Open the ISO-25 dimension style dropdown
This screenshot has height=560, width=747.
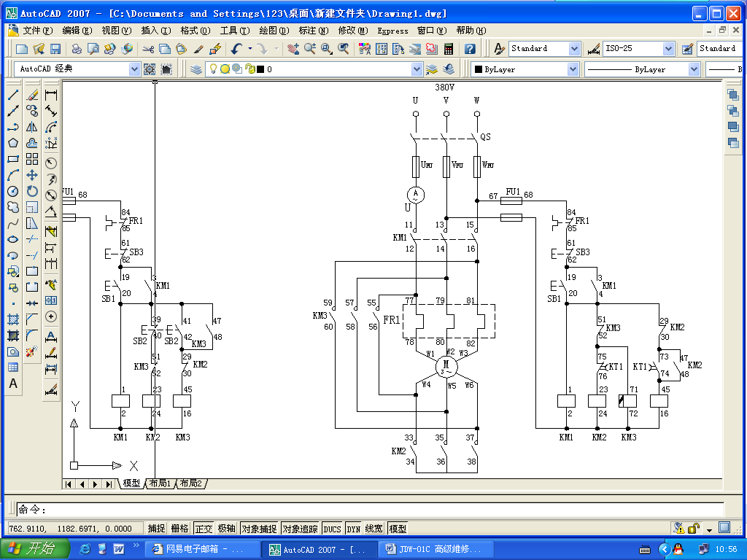tap(668, 49)
